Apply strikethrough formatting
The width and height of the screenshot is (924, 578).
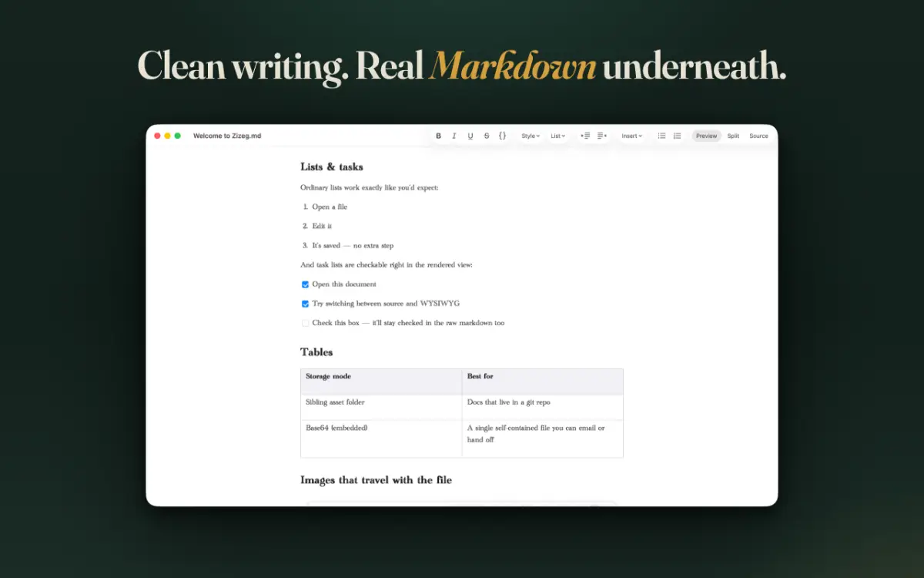[487, 136]
